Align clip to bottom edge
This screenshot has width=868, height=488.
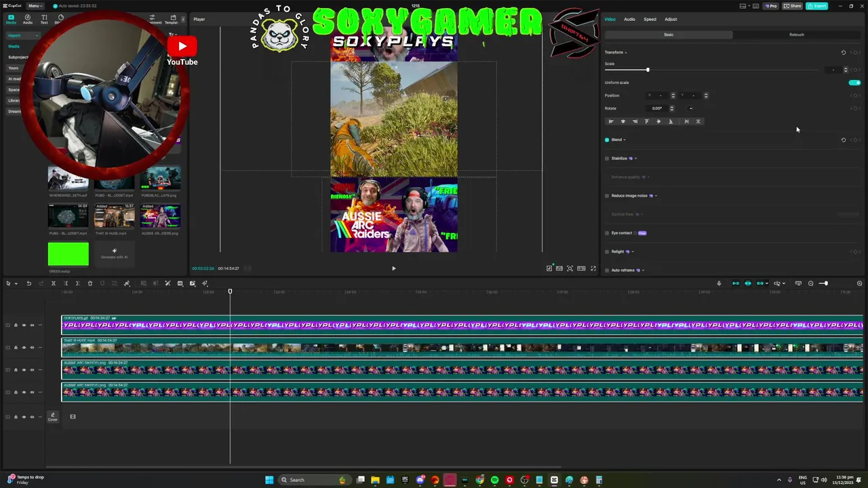(671, 121)
